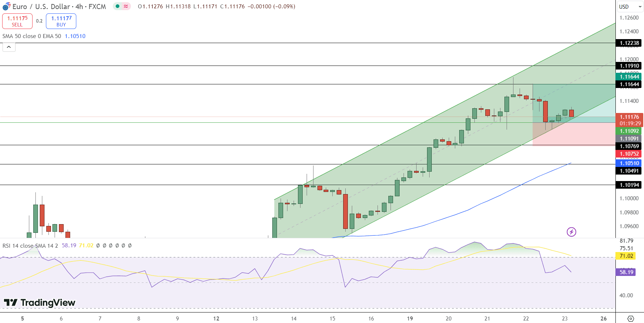The width and height of the screenshot is (644, 323).
Task: Click the OHLC change value −0.00100 (−0.09%)
Action: point(271,7)
